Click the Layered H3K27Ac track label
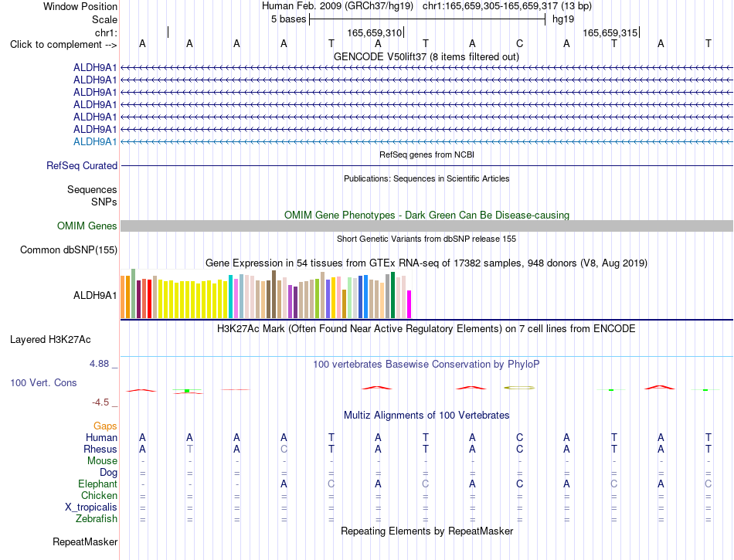The height and width of the screenshot is (560, 734). [50, 340]
